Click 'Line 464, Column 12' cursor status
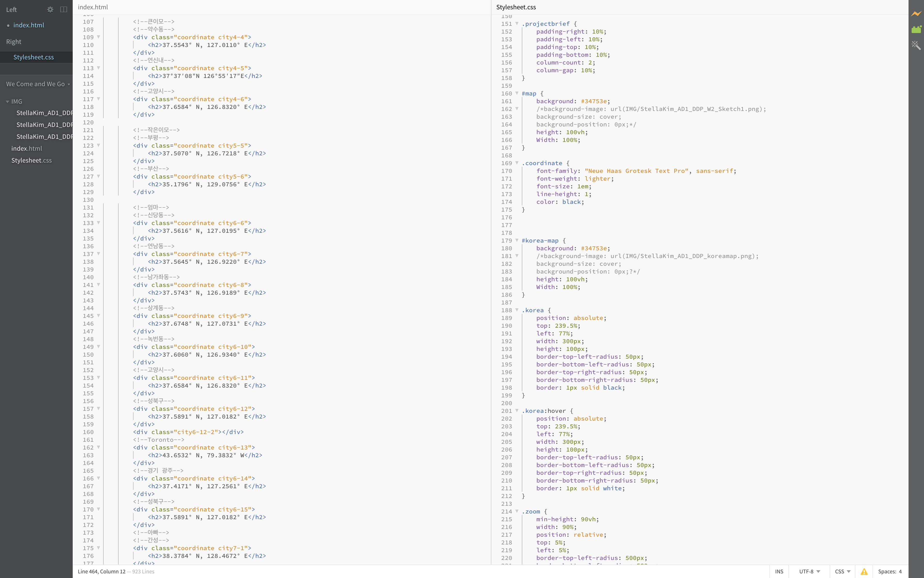 pos(102,572)
